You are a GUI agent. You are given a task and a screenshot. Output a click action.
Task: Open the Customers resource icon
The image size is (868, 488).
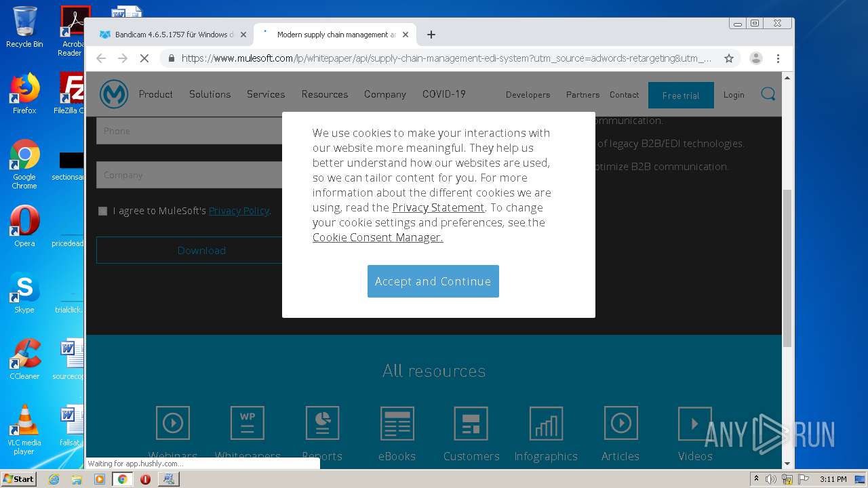tap(471, 423)
